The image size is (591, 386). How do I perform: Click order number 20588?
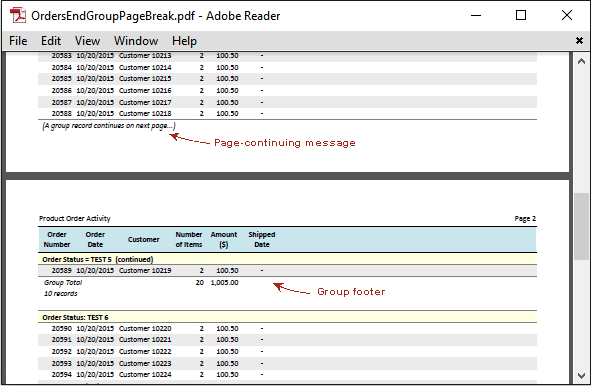tap(61, 113)
